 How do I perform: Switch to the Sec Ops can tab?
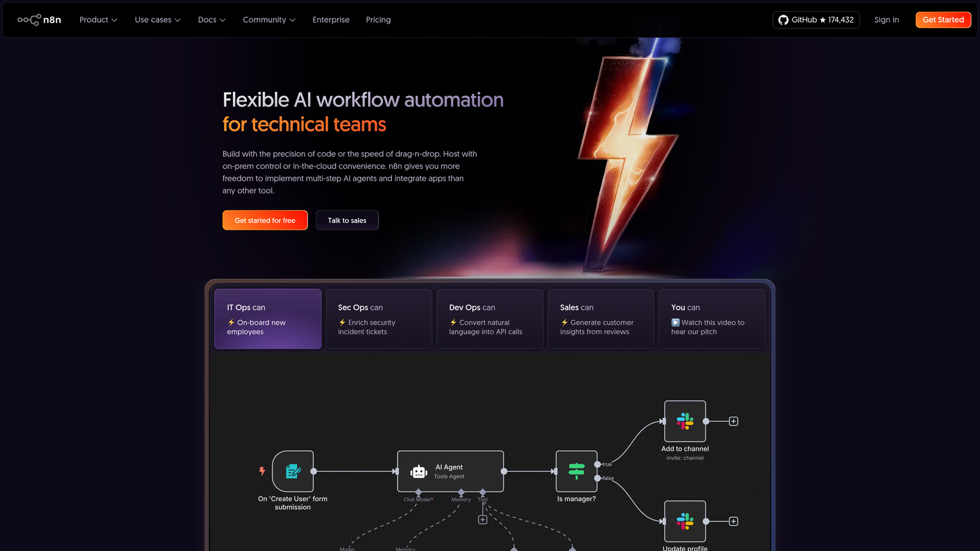click(x=379, y=318)
